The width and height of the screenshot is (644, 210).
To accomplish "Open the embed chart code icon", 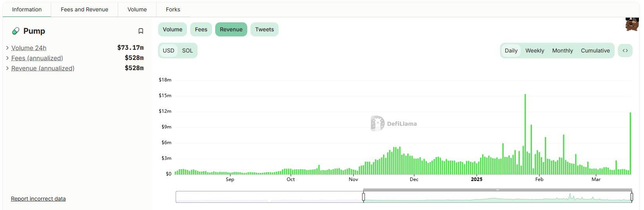I will 625,51.
